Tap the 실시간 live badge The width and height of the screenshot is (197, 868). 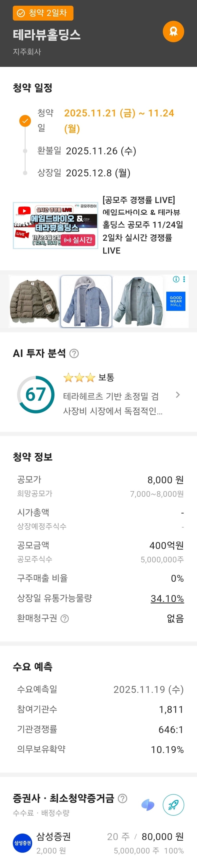78,240
